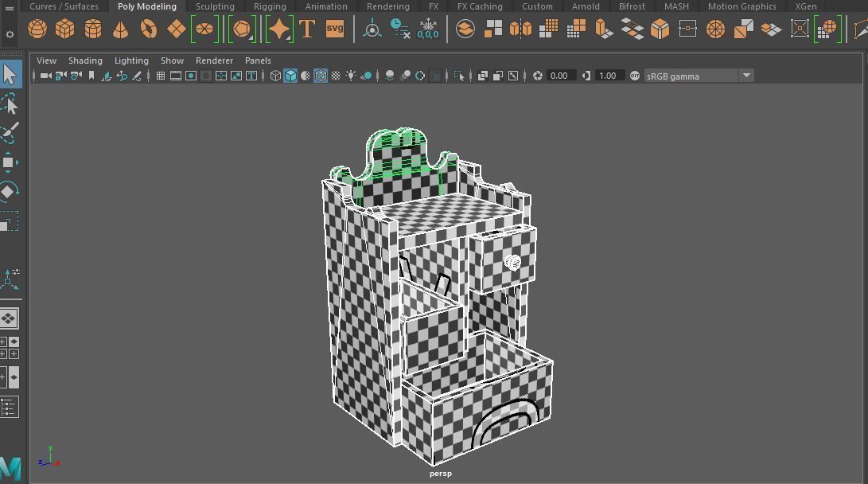The image size is (868, 484).
Task: Pick the Lasso selection tool in the toolbox
Action: 10,103
